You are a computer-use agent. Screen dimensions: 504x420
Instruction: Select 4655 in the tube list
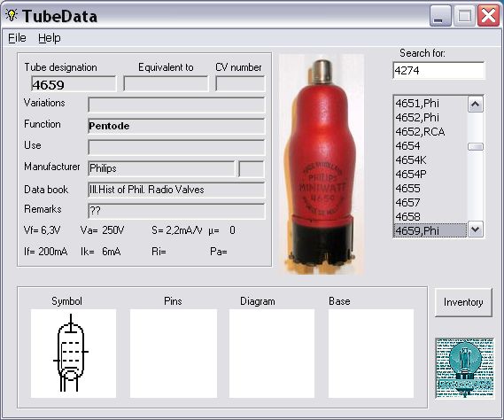tap(430, 188)
